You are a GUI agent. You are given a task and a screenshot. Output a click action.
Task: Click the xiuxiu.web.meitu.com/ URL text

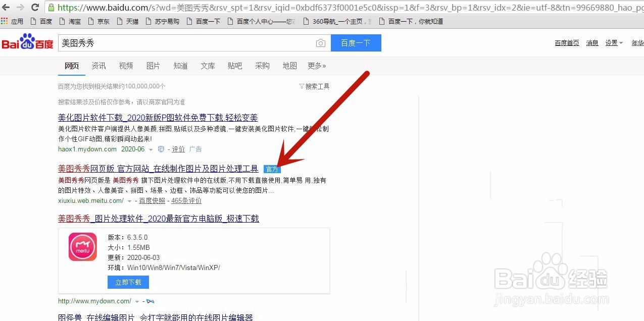[x=91, y=200]
